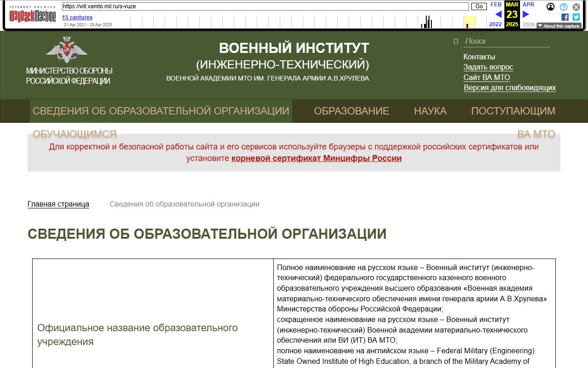Click the highlighted capture bar in timeline

click(x=469, y=22)
